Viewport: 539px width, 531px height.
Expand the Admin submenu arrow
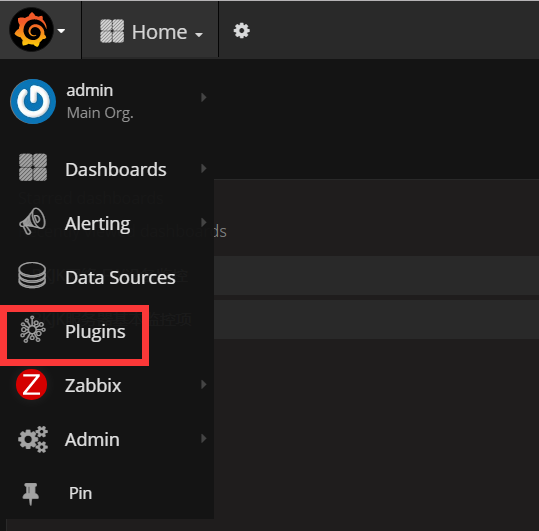coord(204,438)
